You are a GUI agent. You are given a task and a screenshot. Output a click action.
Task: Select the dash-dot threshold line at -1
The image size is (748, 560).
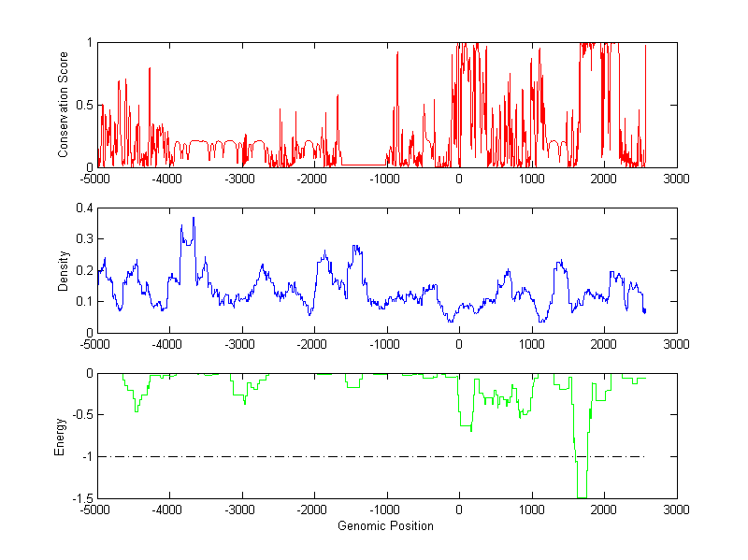(x=280, y=456)
